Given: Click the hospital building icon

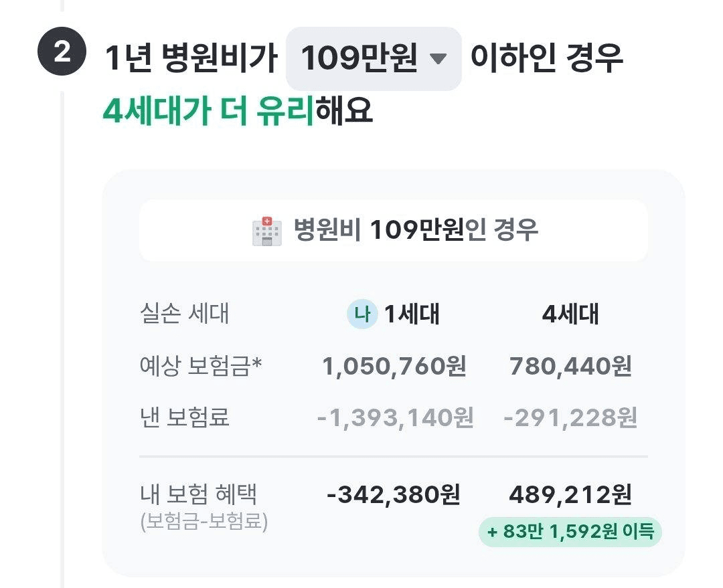Looking at the screenshot, I should [266, 231].
